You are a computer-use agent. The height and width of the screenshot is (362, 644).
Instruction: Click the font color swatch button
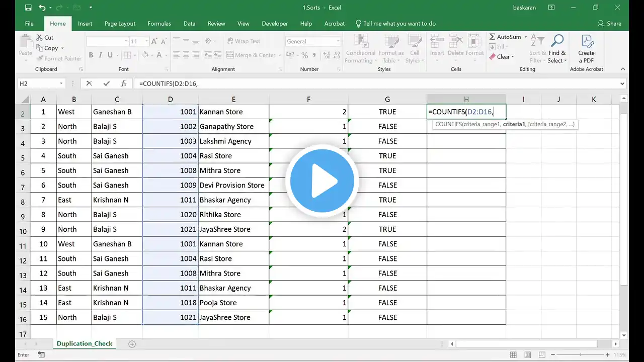(x=159, y=55)
